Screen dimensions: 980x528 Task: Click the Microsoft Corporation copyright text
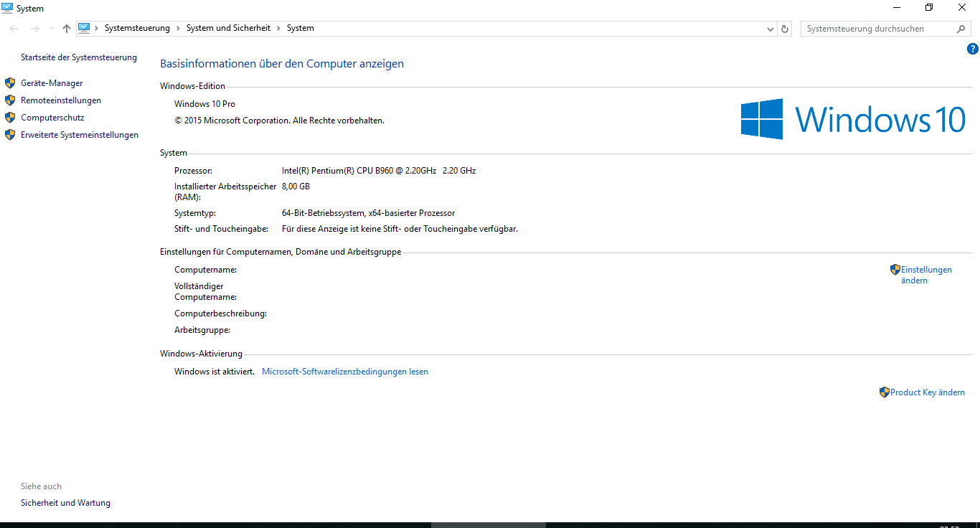[279, 121]
